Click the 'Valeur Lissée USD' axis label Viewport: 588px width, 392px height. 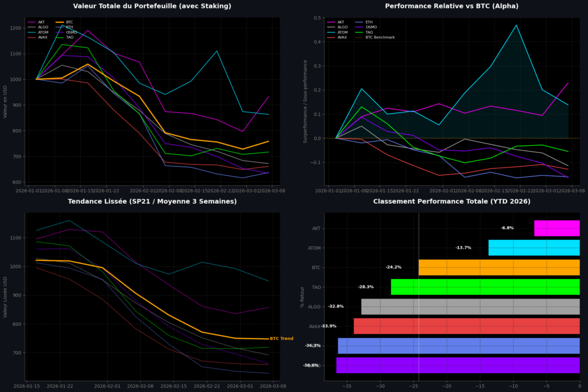click(x=6, y=296)
